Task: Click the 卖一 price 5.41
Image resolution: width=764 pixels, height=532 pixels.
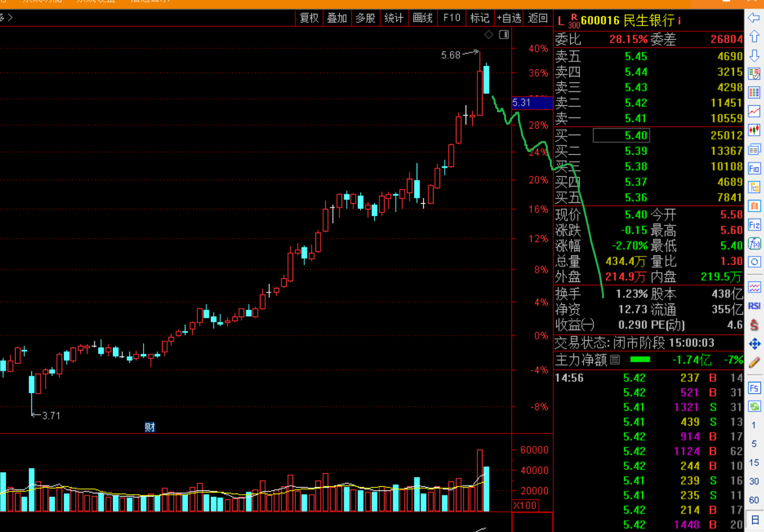Action: pos(636,118)
